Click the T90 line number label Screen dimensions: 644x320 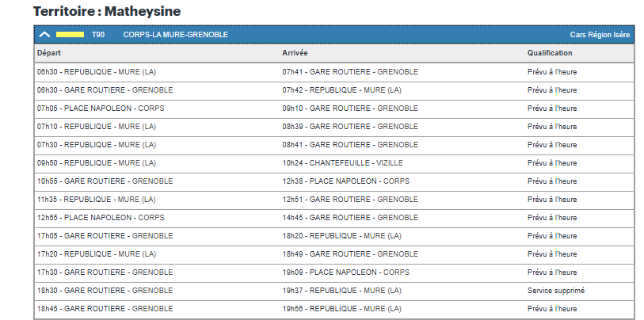98,35
